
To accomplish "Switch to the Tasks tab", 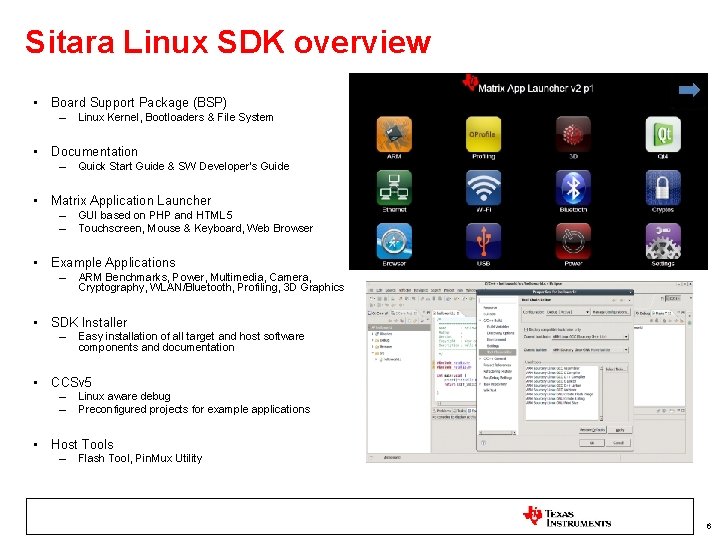I will click(459, 411).
